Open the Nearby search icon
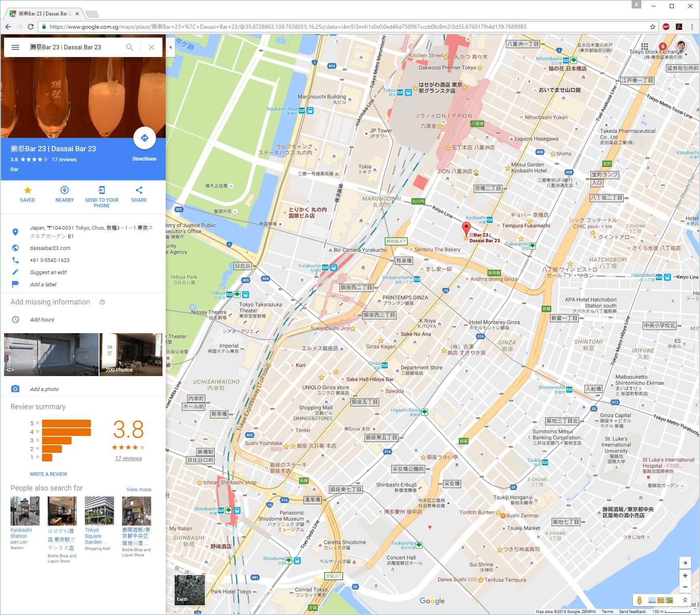 coord(64,190)
